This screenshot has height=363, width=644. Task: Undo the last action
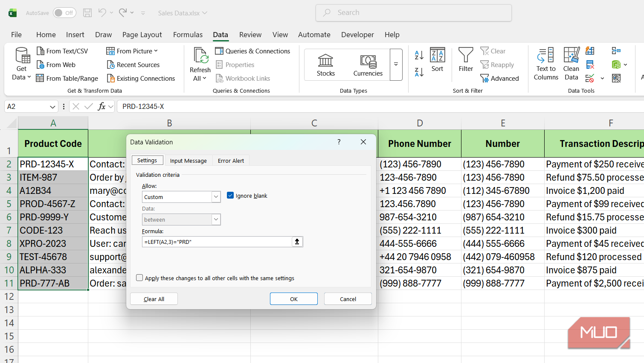[102, 12]
